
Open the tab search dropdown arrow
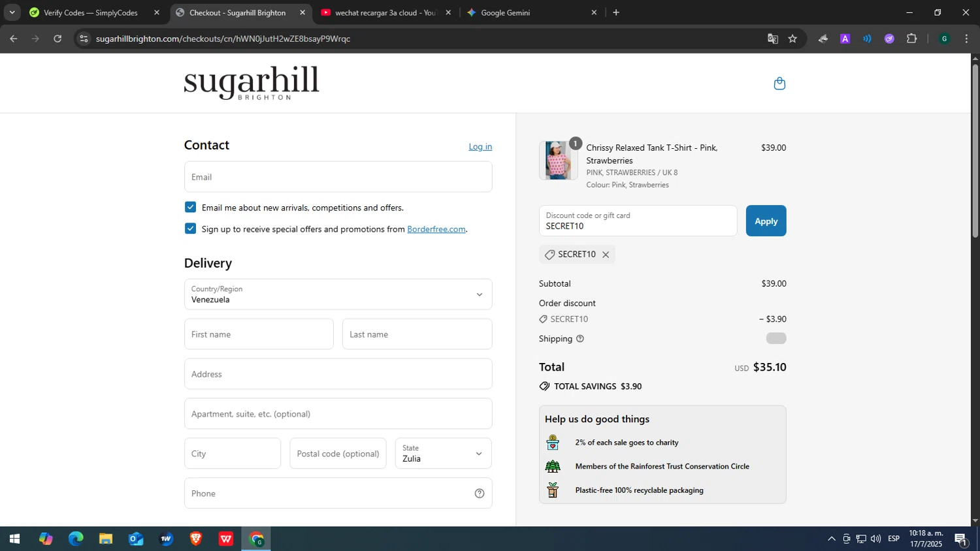(12, 12)
